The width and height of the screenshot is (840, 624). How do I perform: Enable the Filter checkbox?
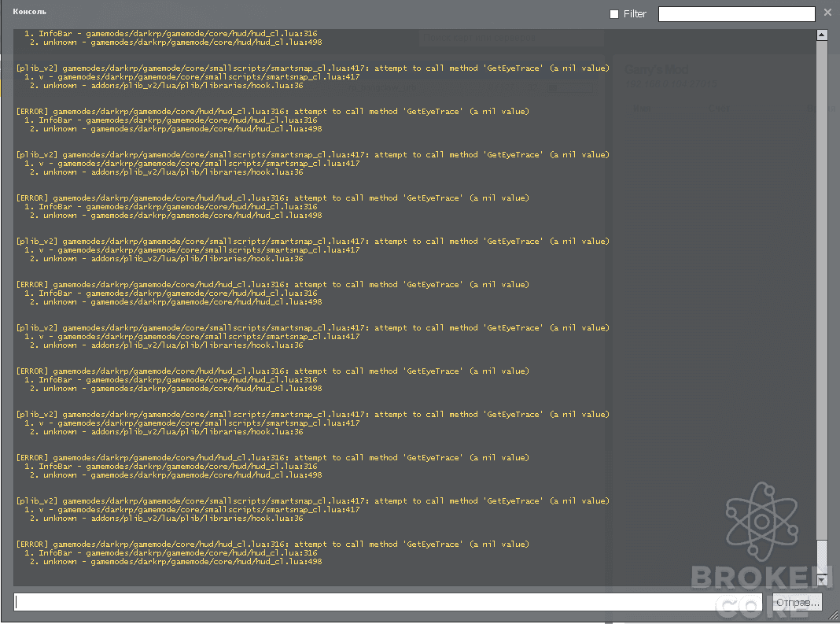click(614, 14)
